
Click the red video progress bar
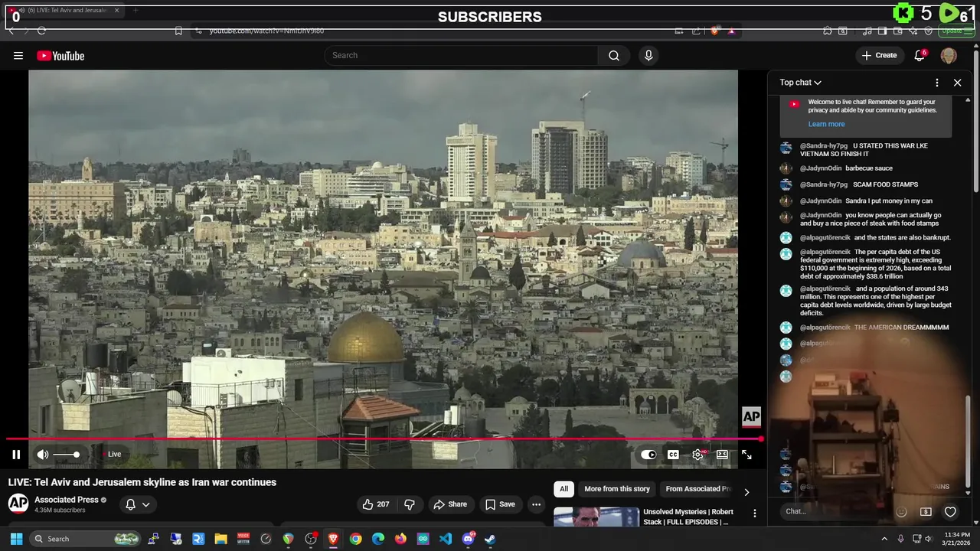click(384, 439)
